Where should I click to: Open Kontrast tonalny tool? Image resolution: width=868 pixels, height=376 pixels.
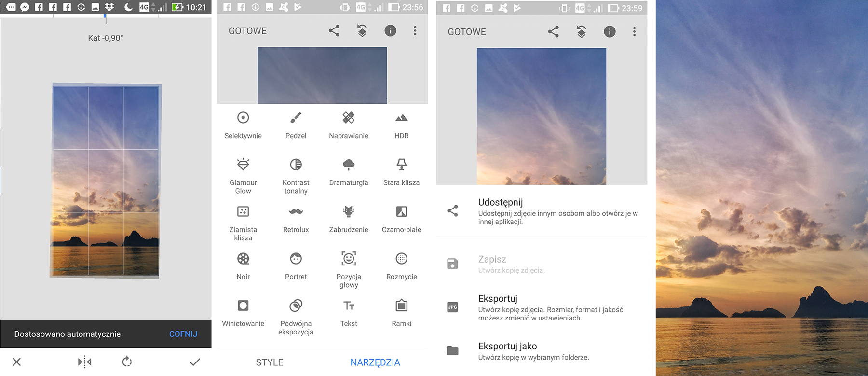296,176
